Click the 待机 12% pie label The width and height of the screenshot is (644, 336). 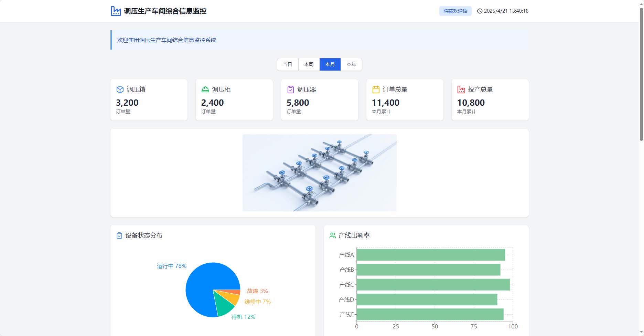(243, 317)
